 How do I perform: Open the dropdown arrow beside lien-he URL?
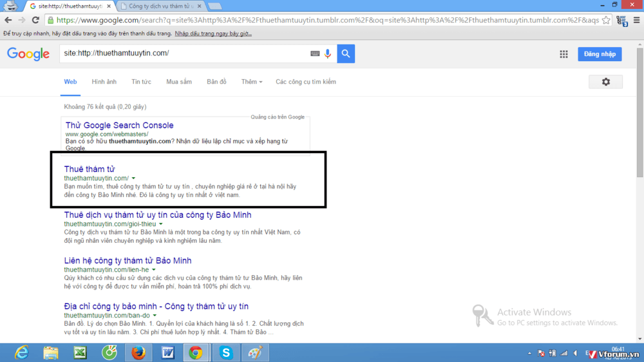click(x=154, y=269)
